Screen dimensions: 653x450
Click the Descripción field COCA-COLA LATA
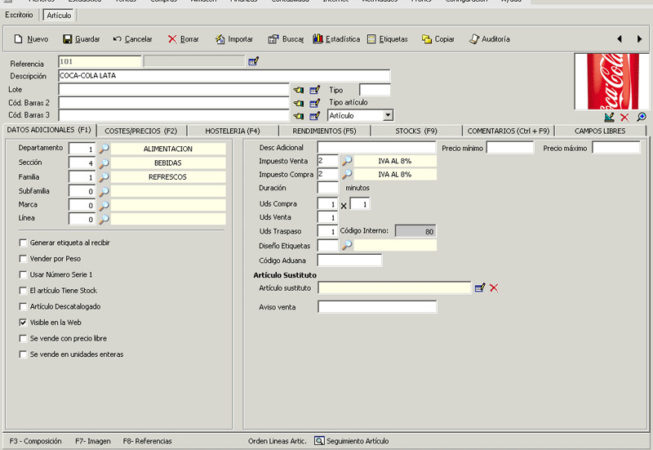(x=224, y=76)
